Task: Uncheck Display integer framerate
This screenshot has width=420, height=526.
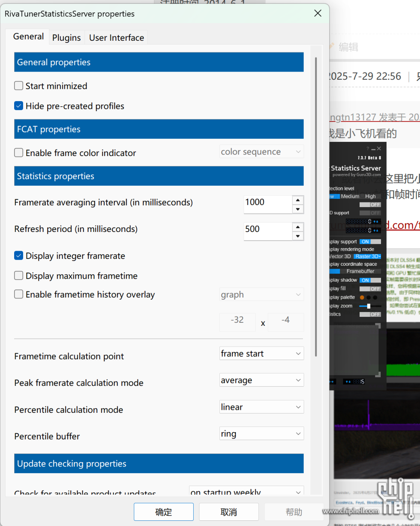Action: (x=18, y=255)
